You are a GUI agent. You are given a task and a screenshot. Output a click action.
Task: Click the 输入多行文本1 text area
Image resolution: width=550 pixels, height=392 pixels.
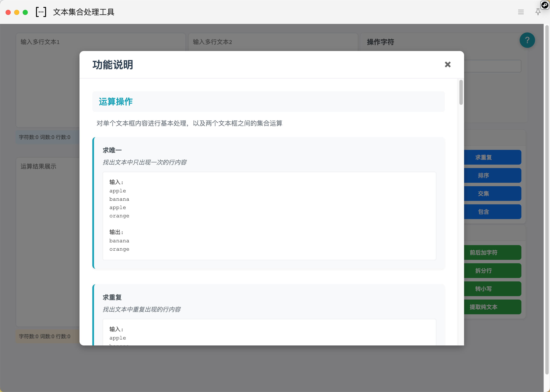point(48,85)
